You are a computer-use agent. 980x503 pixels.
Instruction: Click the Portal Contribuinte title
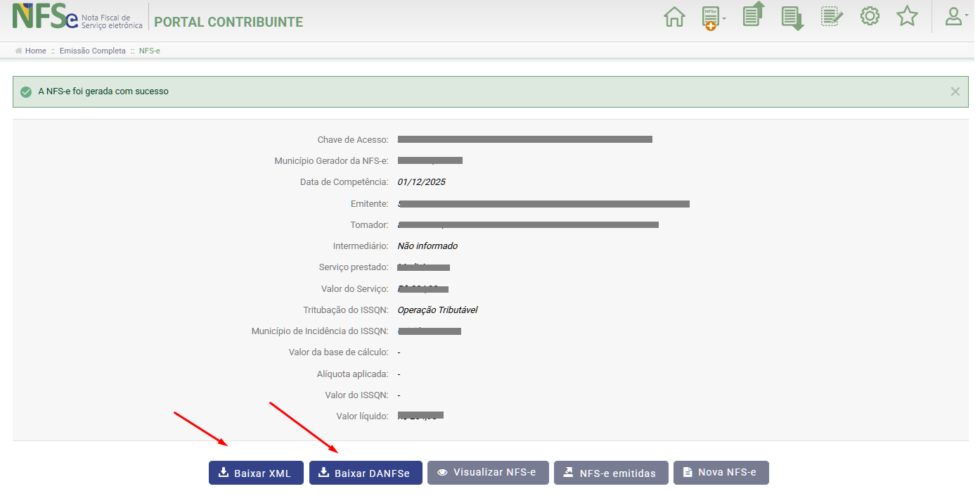(228, 22)
